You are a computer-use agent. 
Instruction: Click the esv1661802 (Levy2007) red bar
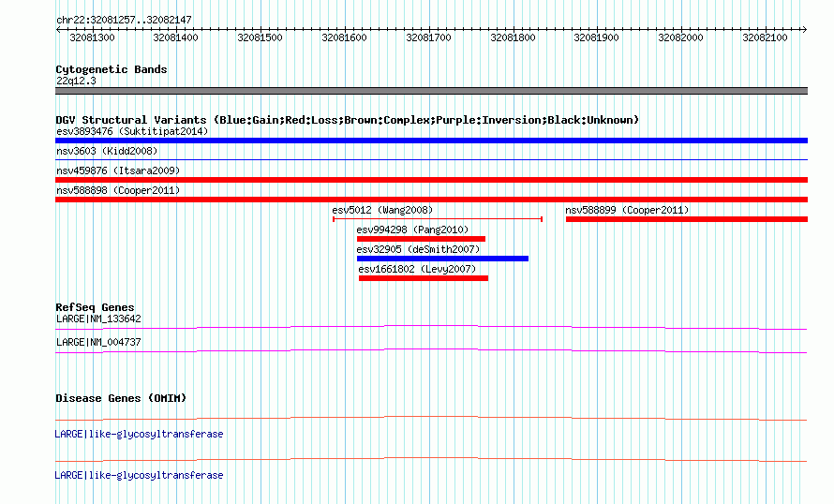click(x=424, y=278)
